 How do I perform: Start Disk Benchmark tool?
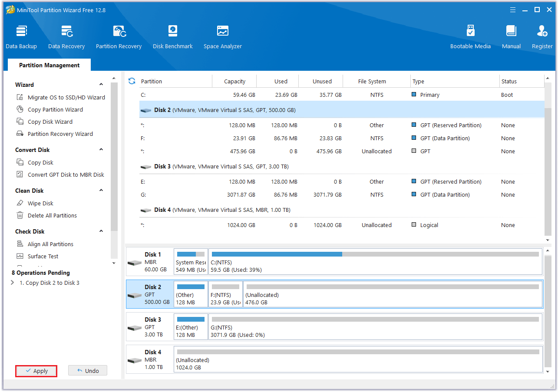tap(173, 37)
